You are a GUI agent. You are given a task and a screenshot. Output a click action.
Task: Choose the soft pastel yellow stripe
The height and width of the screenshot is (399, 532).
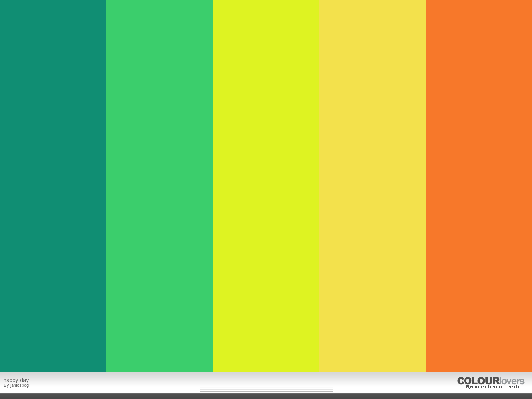(x=372, y=186)
